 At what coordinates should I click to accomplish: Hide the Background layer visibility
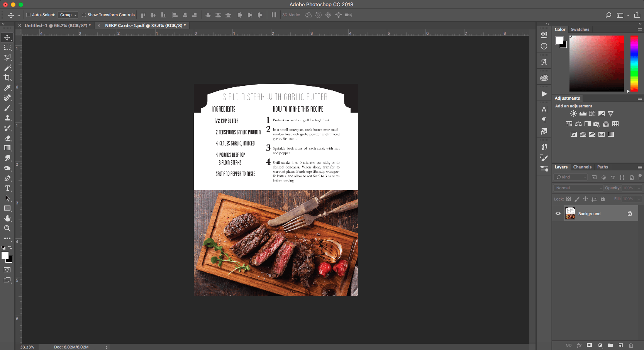coord(558,214)
